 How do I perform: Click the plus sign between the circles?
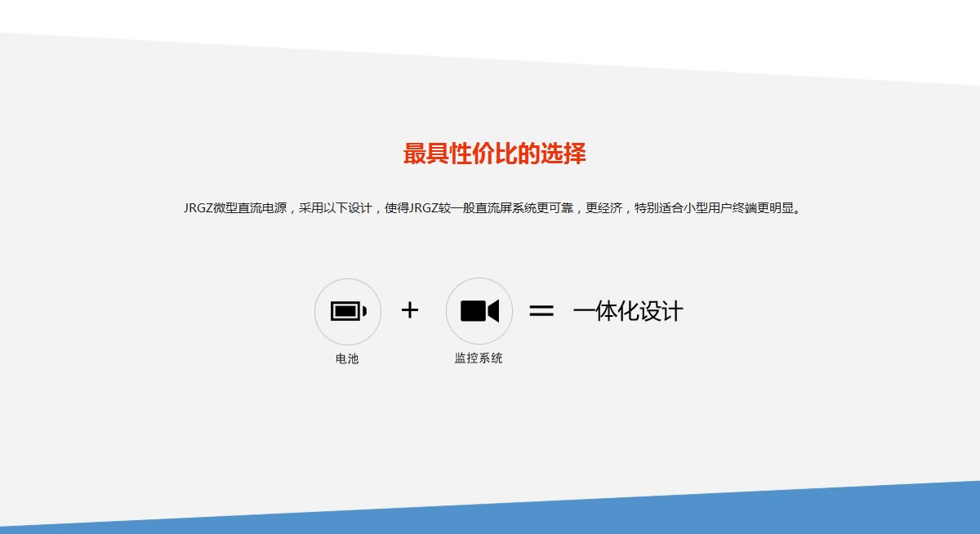click(x=410, y=310)
